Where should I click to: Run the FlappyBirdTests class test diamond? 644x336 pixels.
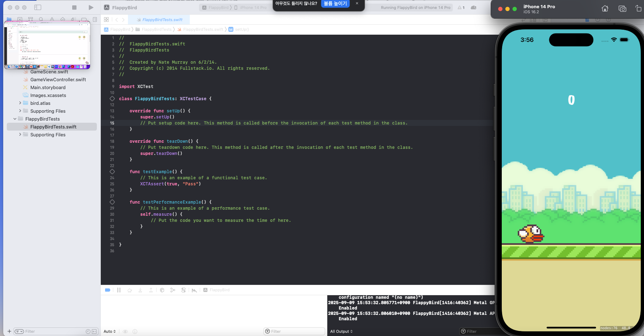click(x=112, y=99)
